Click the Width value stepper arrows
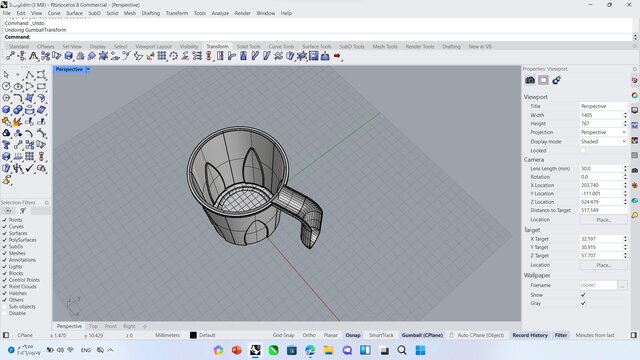The width and height of the screenshot is (640, 360). pos(625,115)
